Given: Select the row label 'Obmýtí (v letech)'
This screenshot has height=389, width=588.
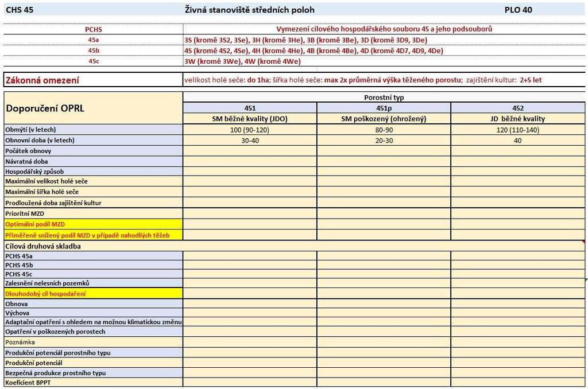Looking at the screenshot, I should (93, 130).
